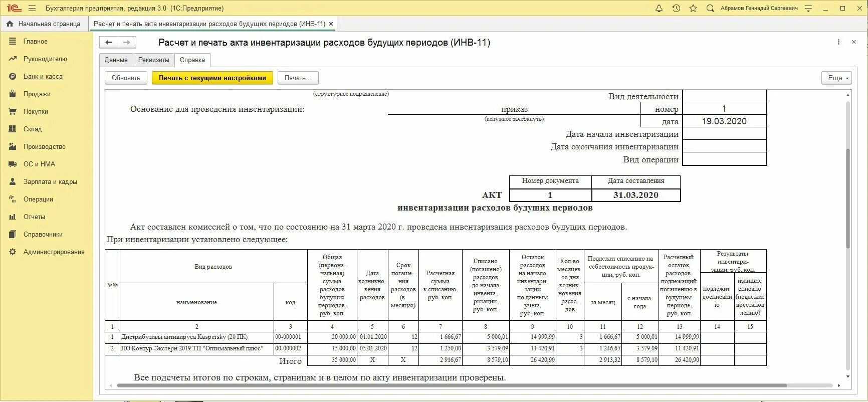Image resolution: width=868 pixels, height=402 pixels.
Task: Click the Зарплата и кадры person icon
Action: (13, 182)
